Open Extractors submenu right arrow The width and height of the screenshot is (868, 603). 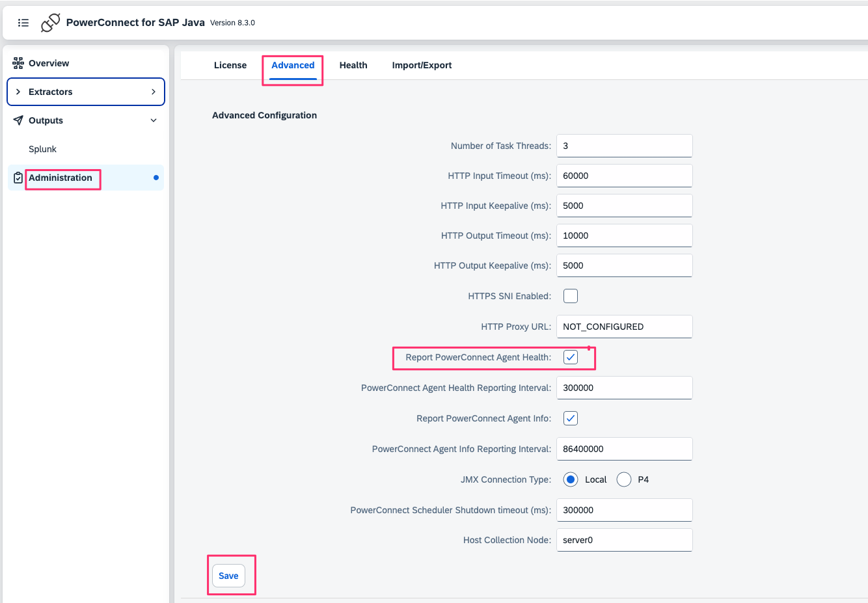[x=154, y=92]
